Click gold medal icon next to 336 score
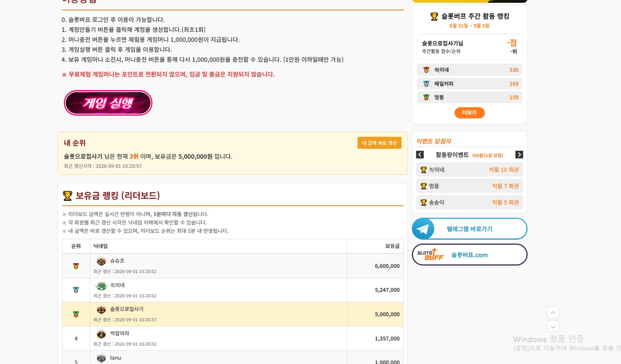Screen dimensions: 621x364 [x=426, y=70]
